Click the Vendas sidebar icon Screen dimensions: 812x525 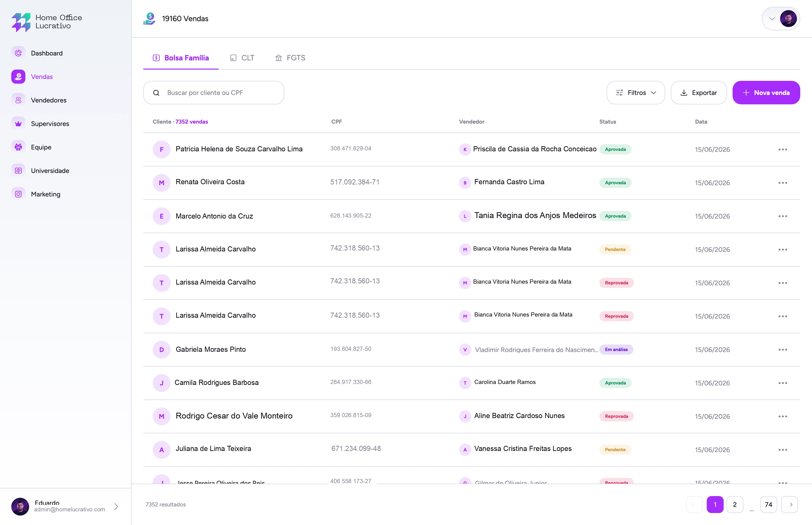[x=18, y=77]
